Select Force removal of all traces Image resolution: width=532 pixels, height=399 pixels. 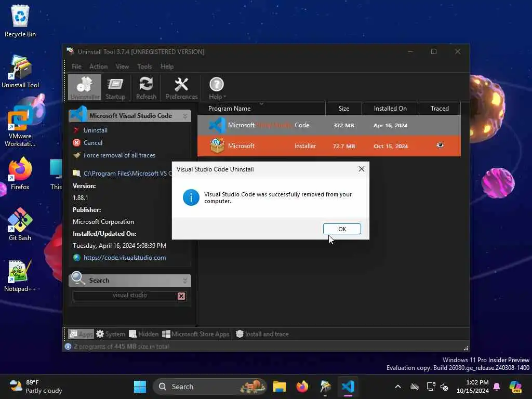tap(119, 155)
